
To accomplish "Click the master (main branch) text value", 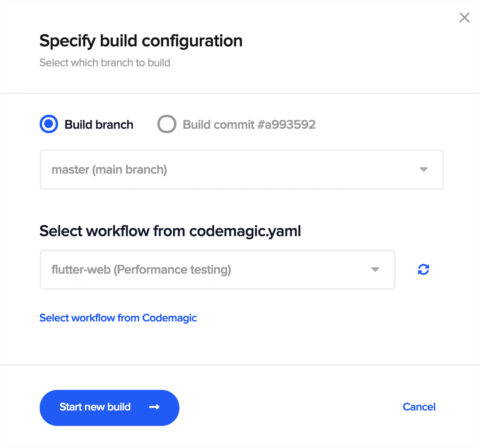I will pos(109,170).
